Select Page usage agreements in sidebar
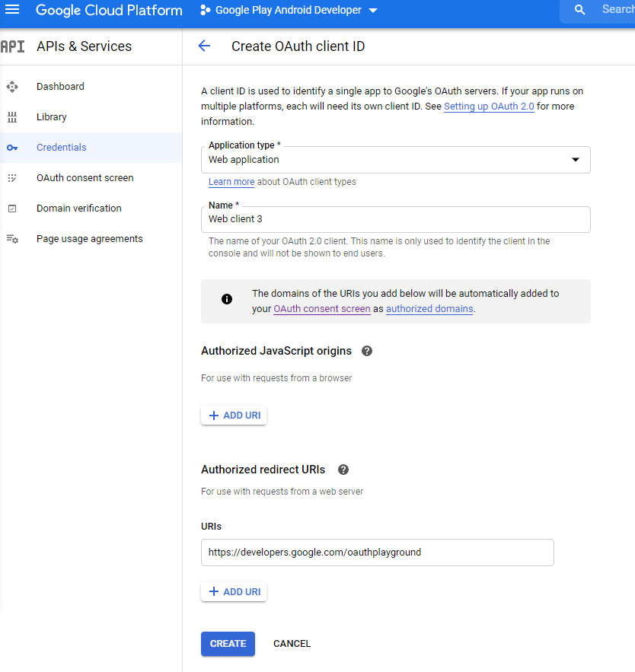635x672 pixels. click(89, 239)
